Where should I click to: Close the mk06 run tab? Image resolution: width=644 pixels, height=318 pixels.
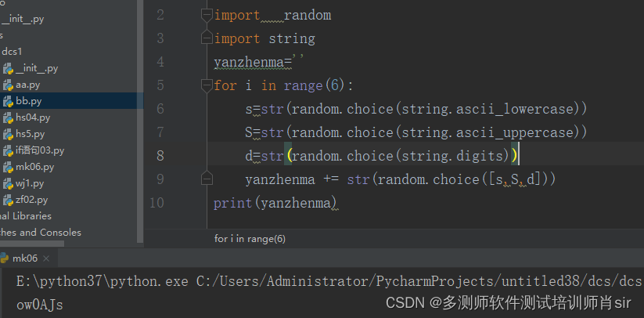pyautogui.click(x=46, y=258)
